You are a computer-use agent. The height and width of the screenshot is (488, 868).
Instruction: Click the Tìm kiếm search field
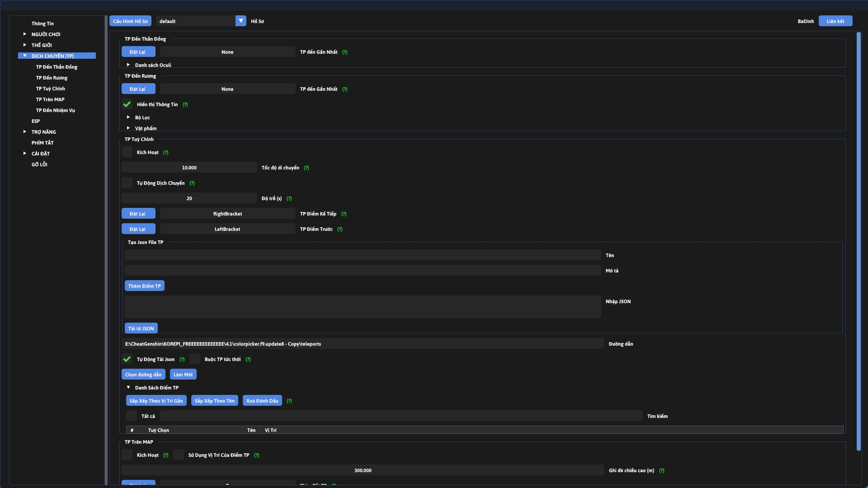[401, 416]
